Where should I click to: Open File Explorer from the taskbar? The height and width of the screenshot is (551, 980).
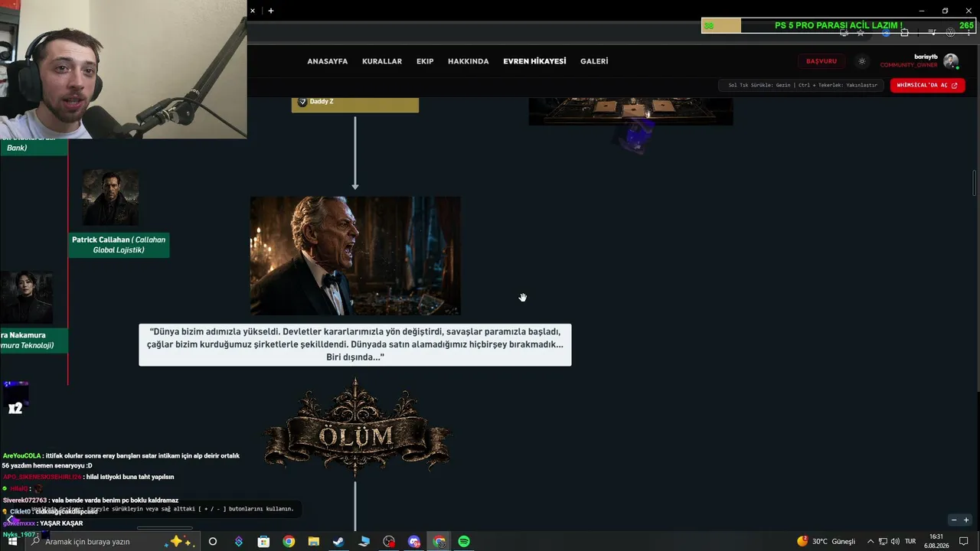click(x=314, y=541)
